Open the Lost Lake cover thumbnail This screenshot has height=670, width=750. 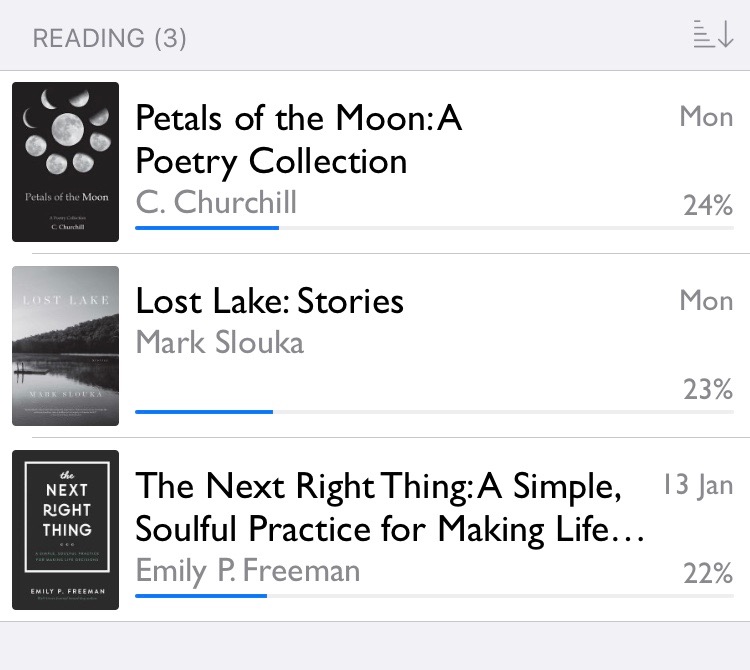[x=66, y=346]
